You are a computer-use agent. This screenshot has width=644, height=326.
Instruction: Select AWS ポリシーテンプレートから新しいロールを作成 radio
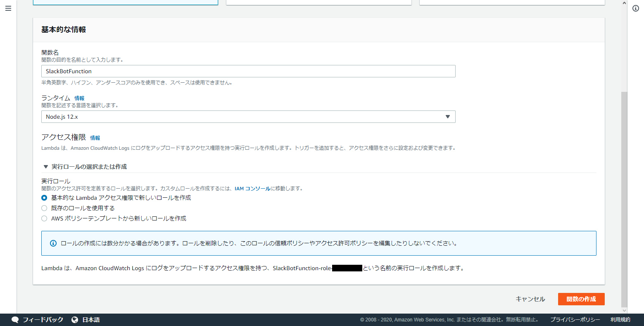pyautogui.click(x=44, y=218)
